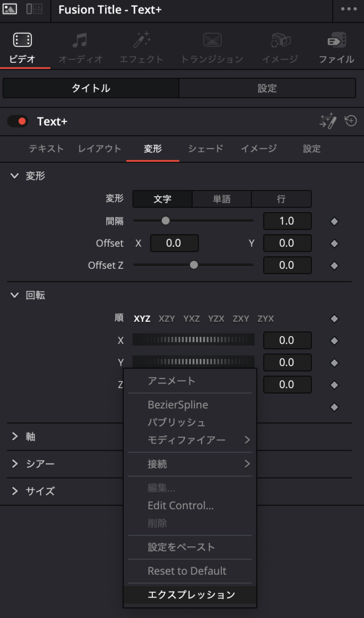Add keyframe for rotation order 順
The height and width of the screenshot is (618, 364).
[334, 319]
